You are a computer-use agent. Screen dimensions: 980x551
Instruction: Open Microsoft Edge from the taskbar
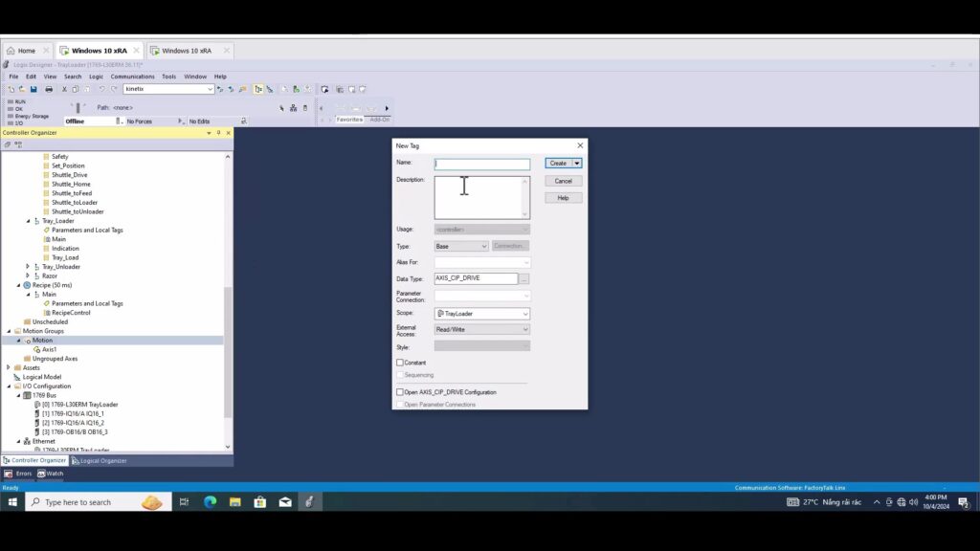(210, 502)
